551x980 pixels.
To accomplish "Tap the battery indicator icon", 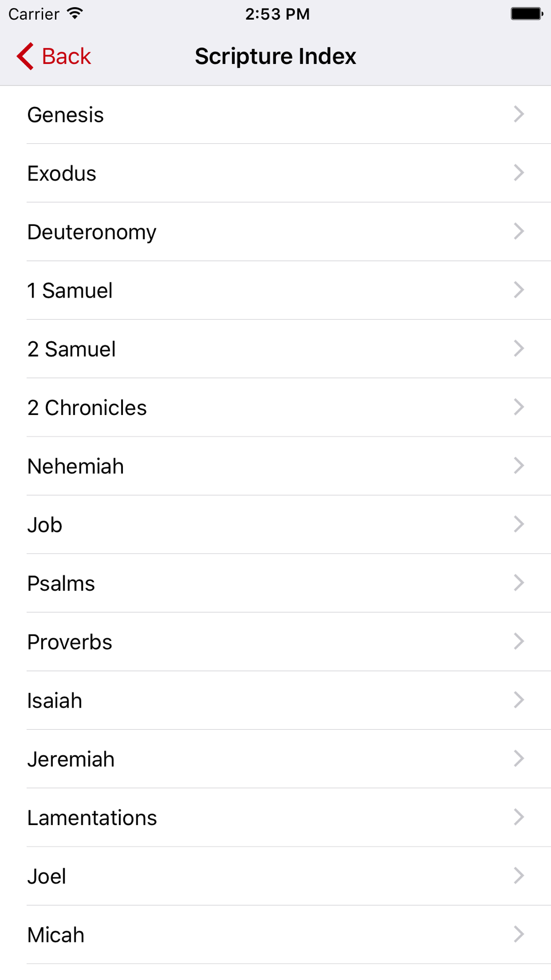I will tap(527, 14).
